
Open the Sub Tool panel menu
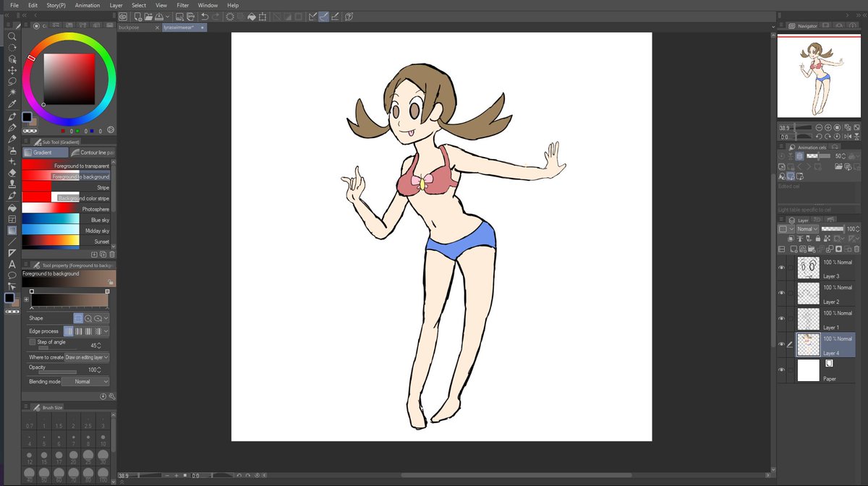point(27,142)
